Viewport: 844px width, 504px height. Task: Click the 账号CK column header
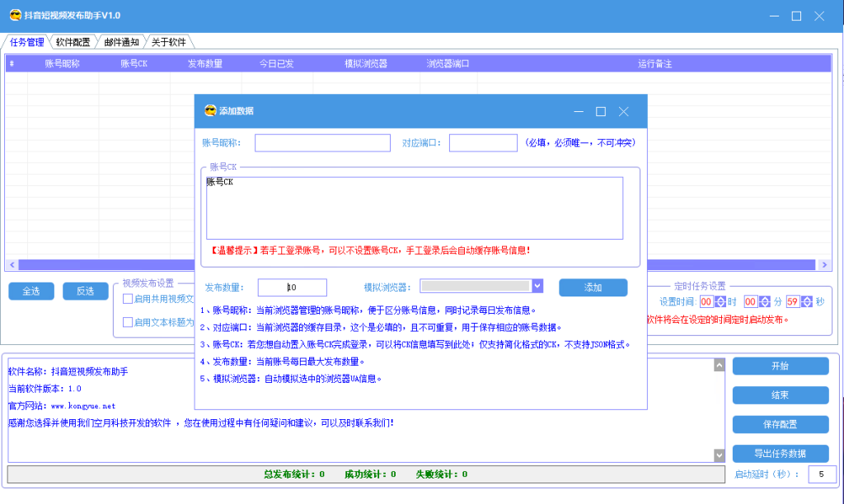(x=134, y=63)
